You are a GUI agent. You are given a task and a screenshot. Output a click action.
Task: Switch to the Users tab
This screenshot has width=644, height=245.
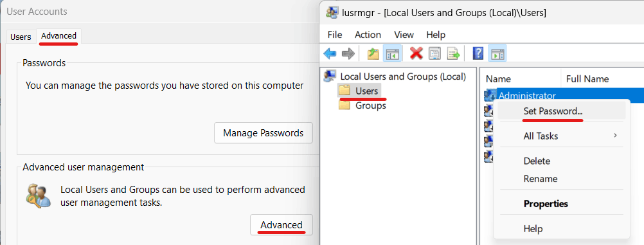click(x=21, y=37)
